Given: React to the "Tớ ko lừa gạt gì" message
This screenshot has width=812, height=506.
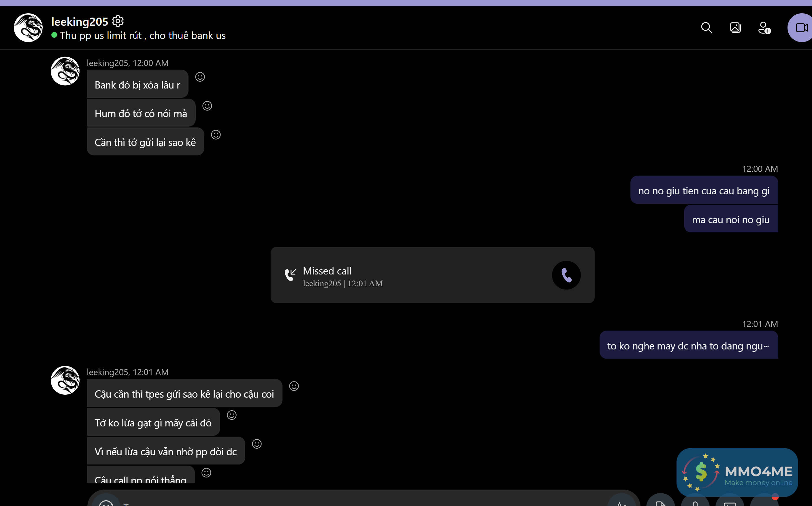Looking at the screenshot, I should [231, 415].
